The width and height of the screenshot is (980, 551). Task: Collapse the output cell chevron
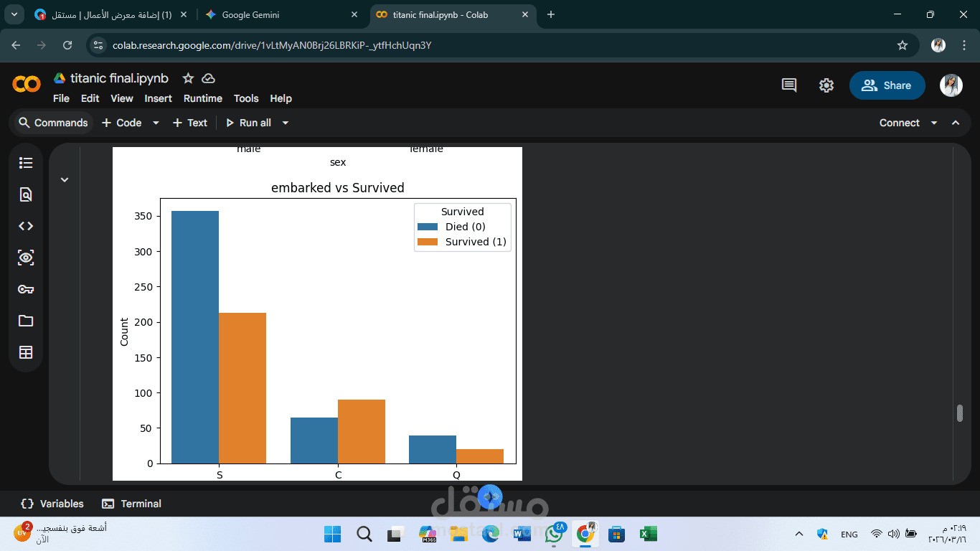[x=65, y=179]
